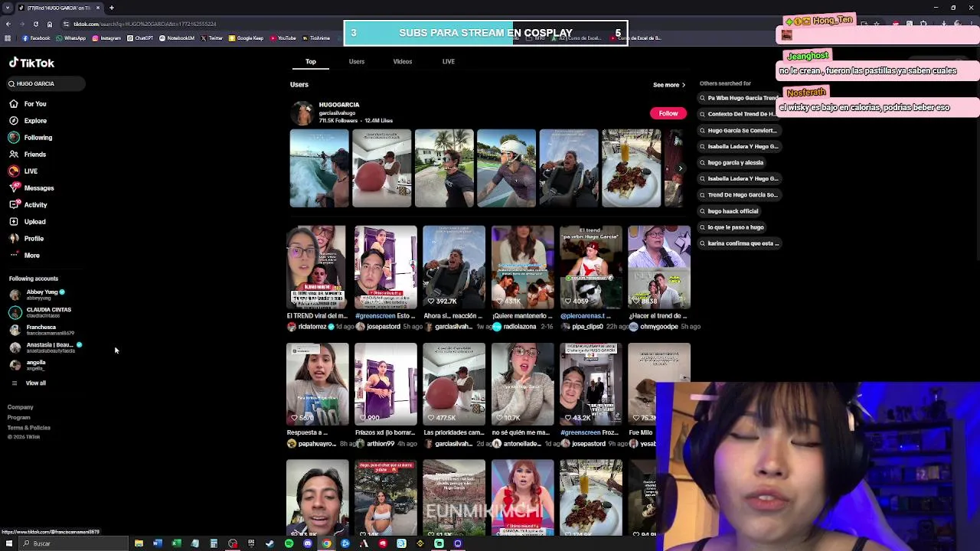
Task: Reload the browser page
Action: [35, 24]
